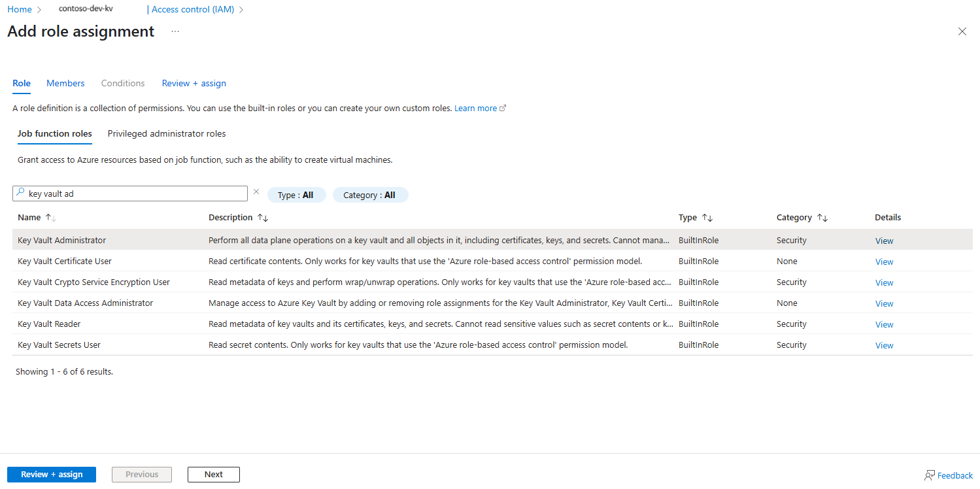The height and width of the screenshot is (489, 980).
Task: Sort roles by Name column arrows
Action: point(50,218)
